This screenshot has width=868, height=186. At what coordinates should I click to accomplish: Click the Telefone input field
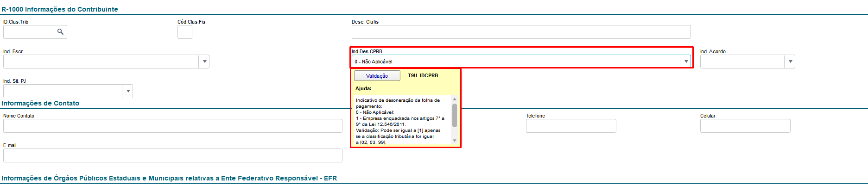pyautogui.click(x=571, y=126)
